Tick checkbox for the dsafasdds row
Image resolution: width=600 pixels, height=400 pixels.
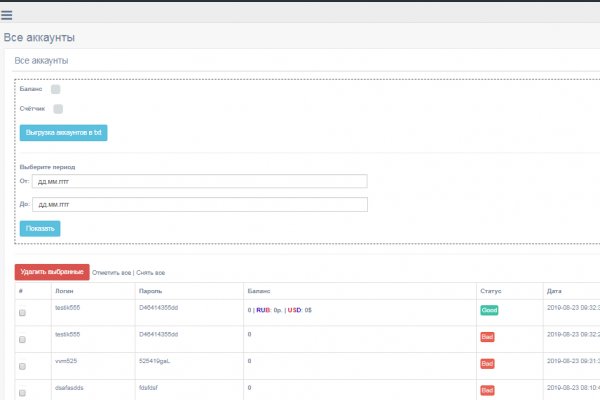23,393
